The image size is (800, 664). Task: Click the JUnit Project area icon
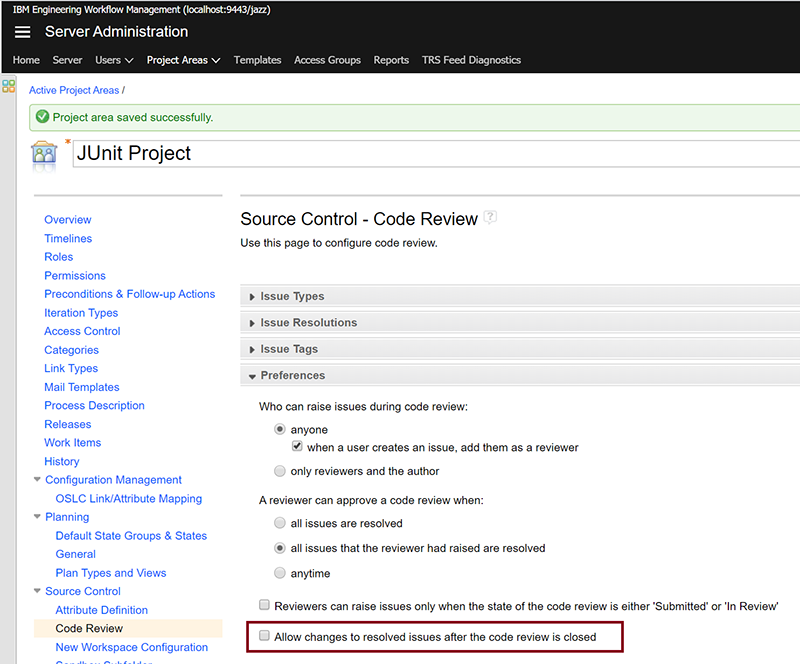44,155
